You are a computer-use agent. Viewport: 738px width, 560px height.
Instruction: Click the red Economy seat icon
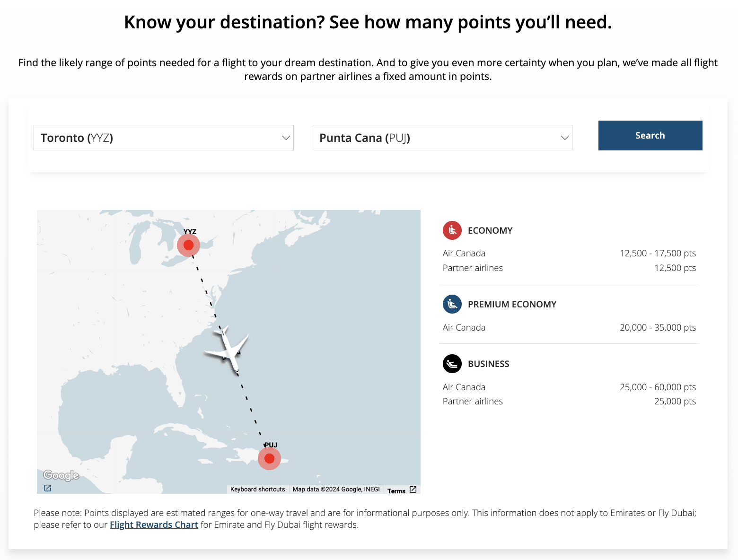point(452,230)
